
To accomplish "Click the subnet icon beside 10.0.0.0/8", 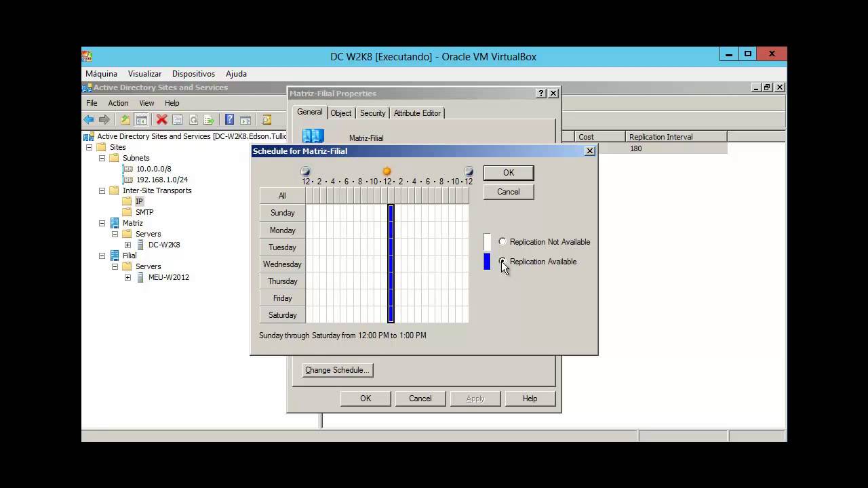I will (x=127, y=169).
